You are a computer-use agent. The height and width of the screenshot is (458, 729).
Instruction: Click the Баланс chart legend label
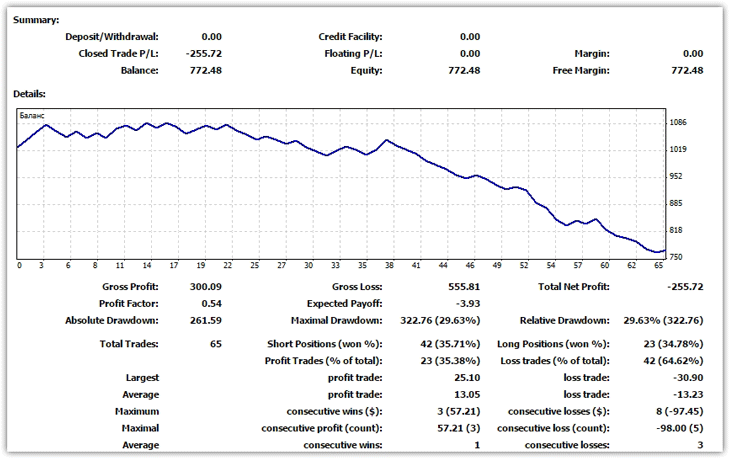coord(34,116)
